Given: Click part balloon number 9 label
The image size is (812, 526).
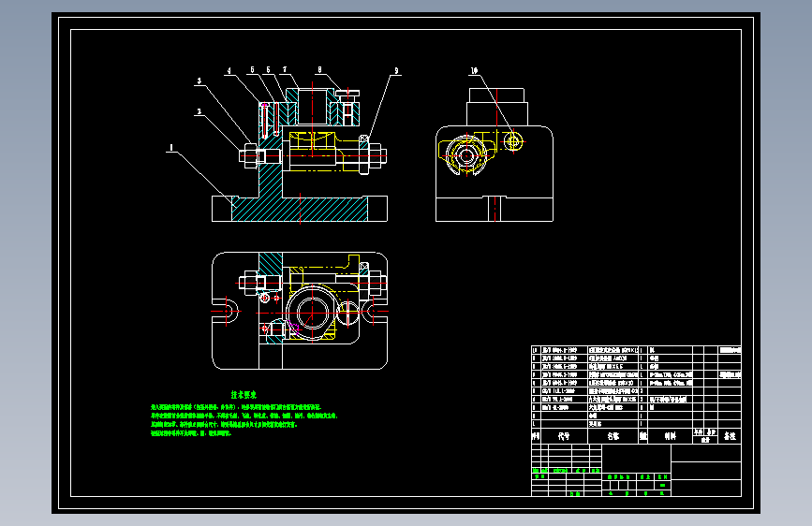Looking at the screenshot, I should point(396,71).
